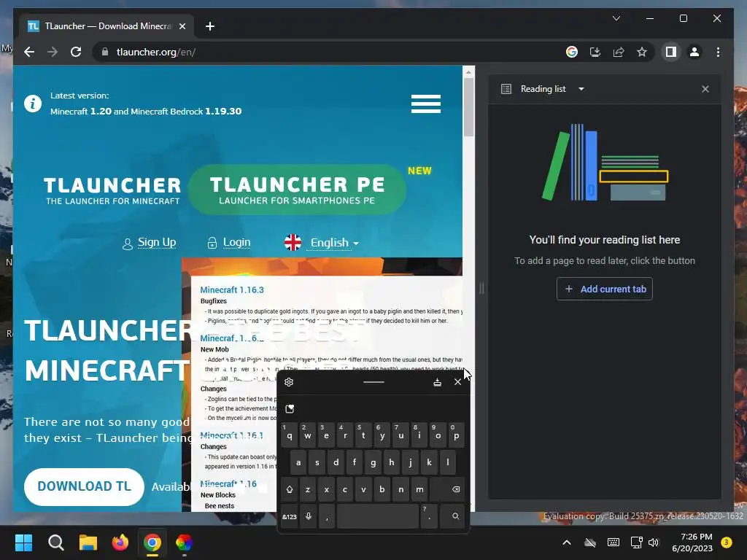The height and width of the screenshot is (560, 747).
Task: Open clock showing 7:26 PM
Action: pyautogui.click(x=692, y=542)
